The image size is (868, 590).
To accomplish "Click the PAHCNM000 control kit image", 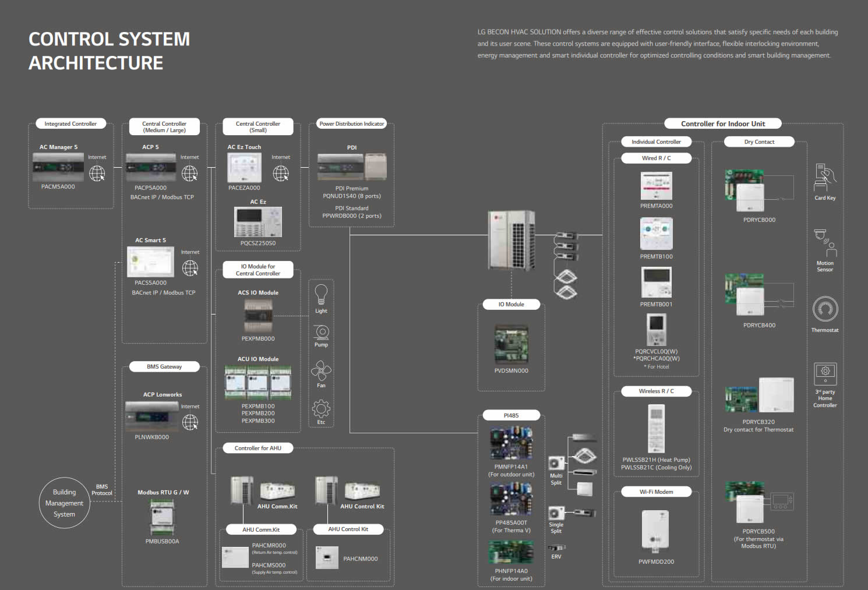I will [327, 557].
